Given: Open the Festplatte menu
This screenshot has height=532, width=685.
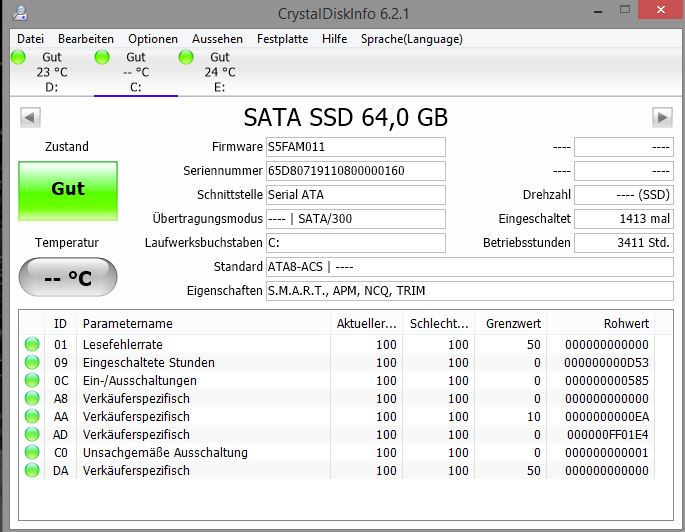Looking at the screenshot, I should pyautogui.click(x=282, y=39).
